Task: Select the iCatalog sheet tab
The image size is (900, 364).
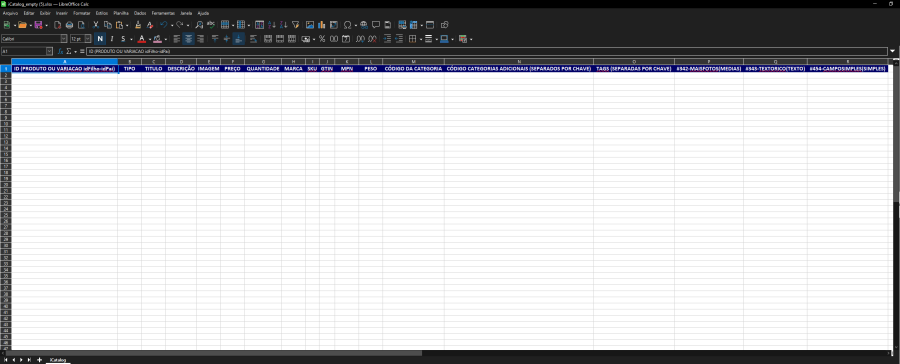Action: click(x=57, y=360)
